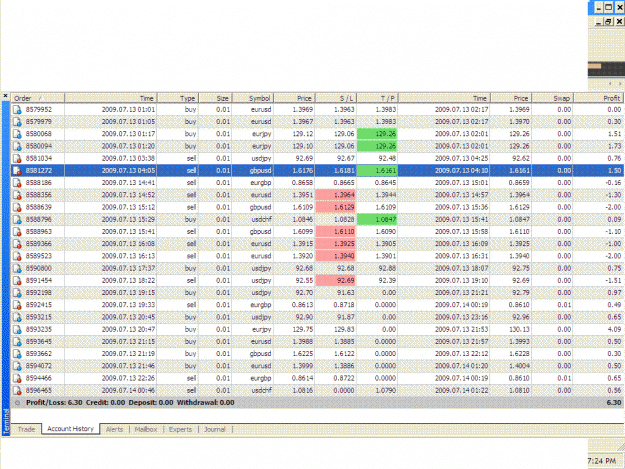The image size is (625, 469).
Task: Sort by the Type column header
Action: point(178,98)
